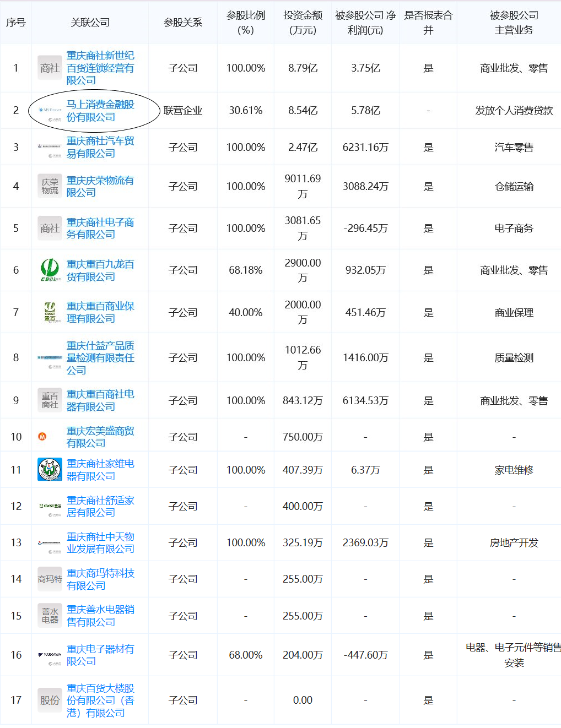Select the 8.79亿 investment cell
The width and height of the screenshot is (561, 728).
pyautogui.click(x=303, y=68)
